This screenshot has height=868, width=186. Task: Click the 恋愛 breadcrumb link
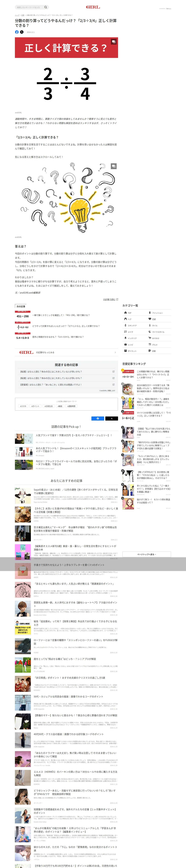coord(23,15)
